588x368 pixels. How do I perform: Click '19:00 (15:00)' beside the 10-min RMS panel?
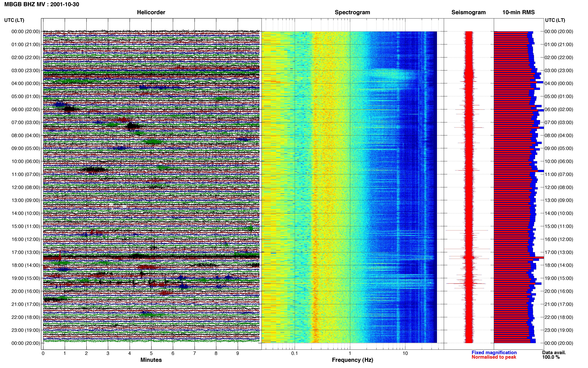[x=559, y=278]
